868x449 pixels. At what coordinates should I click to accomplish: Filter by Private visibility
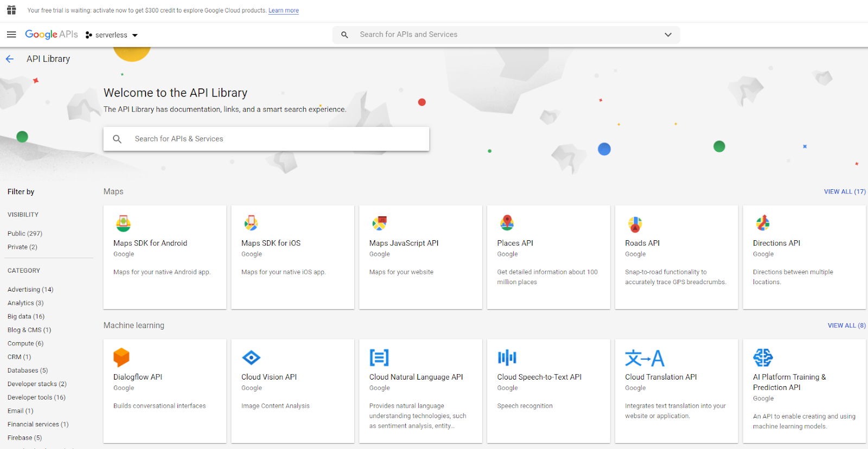click(x=22, y=247)
